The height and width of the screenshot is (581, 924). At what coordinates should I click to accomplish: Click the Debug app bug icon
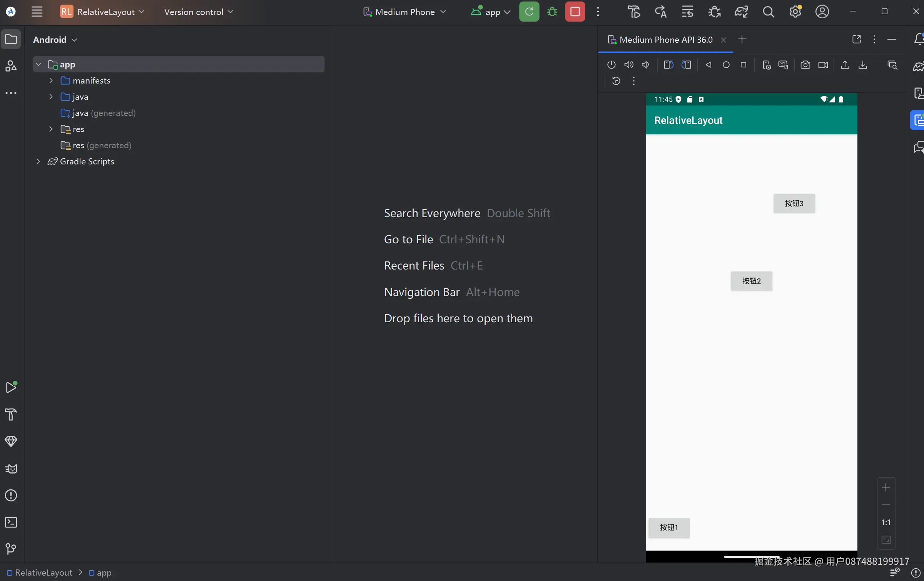point(552,12)
